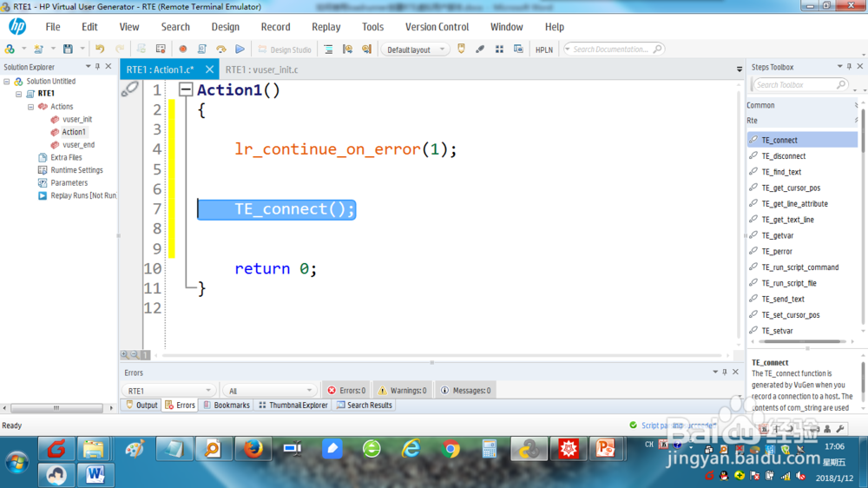Click the Word icon in the taskbar
Screen dimensions: 868x488
pos(95,475)
